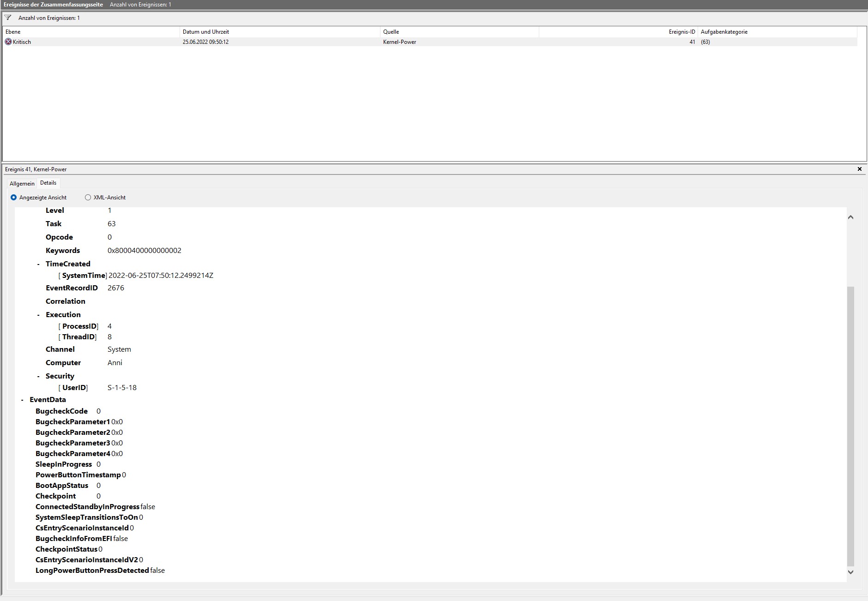Click the filter funnel icon
Image resolution: width=868 pixels, height=601 pixels.
pyautogui.click(x=8, y=18)
